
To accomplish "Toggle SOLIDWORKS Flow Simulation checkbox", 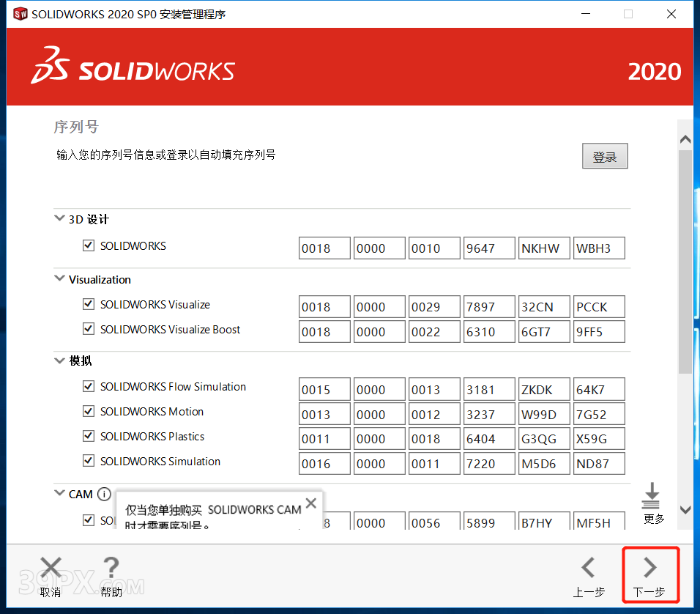I will tap(89, 386).
